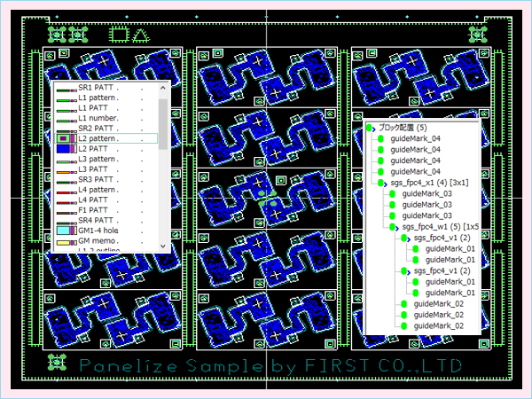The width and height of the screenshot is (532, 399).
Task: Click the green dot icon beside sgs_fpc4_w1
Action: coord(393,226)
